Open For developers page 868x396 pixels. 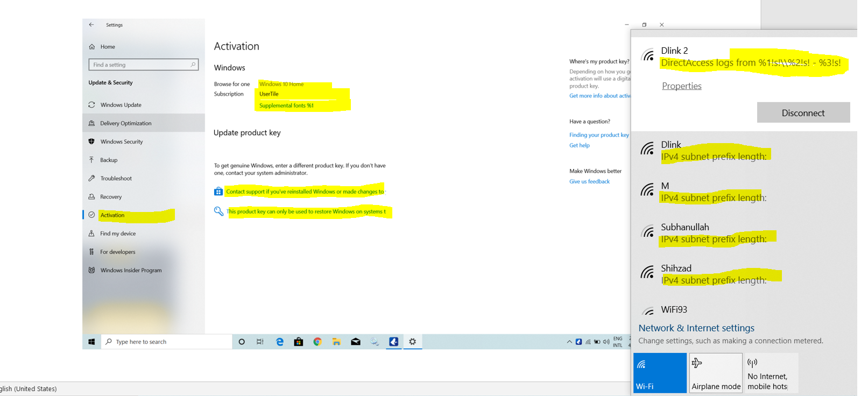click(118, 252)
